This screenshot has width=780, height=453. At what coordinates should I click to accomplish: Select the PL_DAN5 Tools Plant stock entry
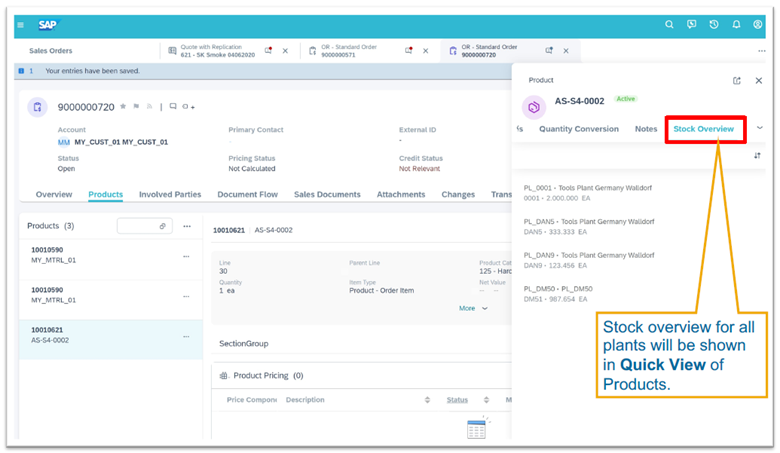click(x=588, y=226)
